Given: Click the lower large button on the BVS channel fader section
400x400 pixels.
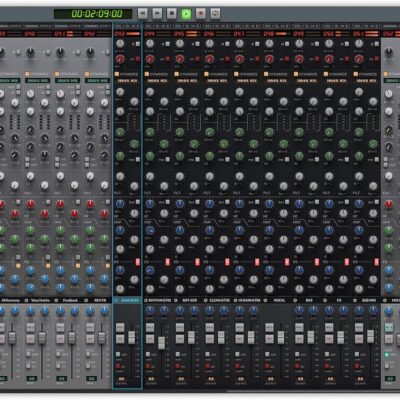Looking at the screenshot, I should [x=299, y=339].
